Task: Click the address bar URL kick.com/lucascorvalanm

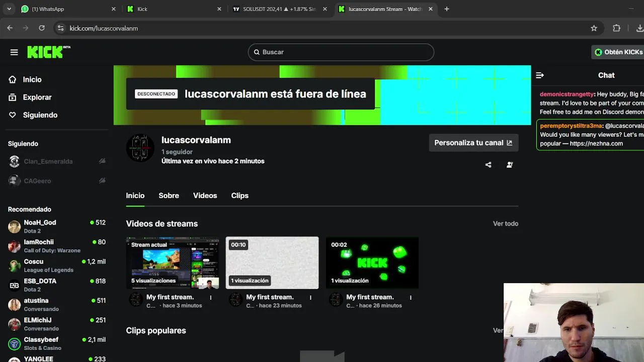Action: click(104, 28)
